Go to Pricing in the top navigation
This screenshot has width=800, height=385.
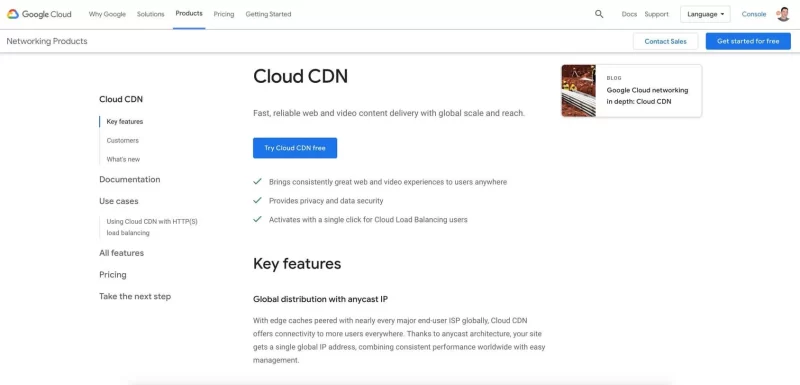click(x=224, y=14)
